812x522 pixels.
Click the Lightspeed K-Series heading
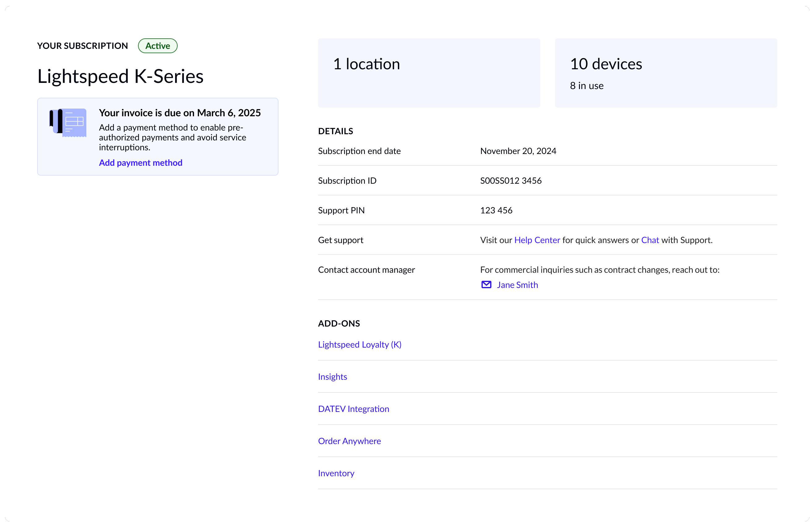pyautogui.click(x=120, y=76)
